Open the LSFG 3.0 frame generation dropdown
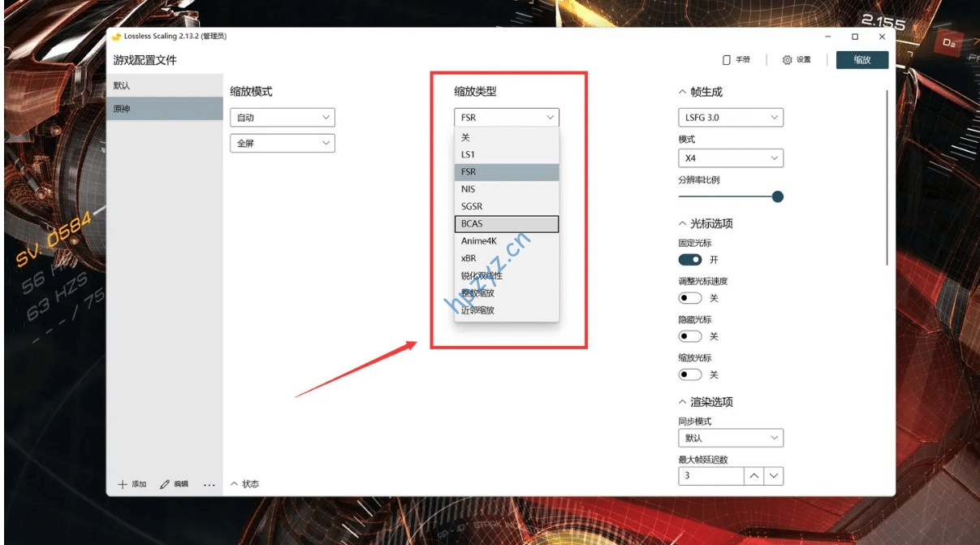The width and height of the screenshot is (980, 545). click(x=730, y=118)
